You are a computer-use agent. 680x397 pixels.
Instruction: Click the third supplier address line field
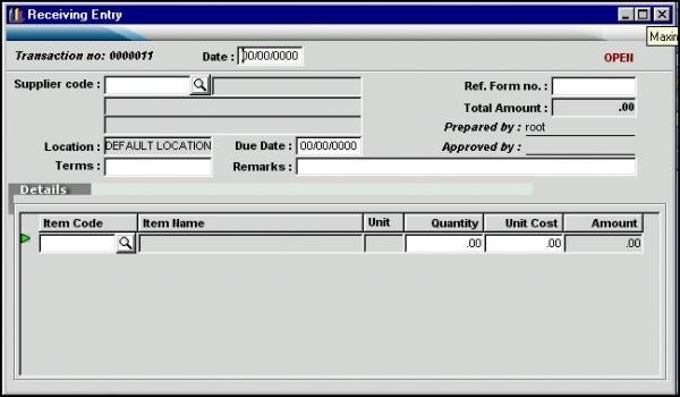click(x=232, y=125)
